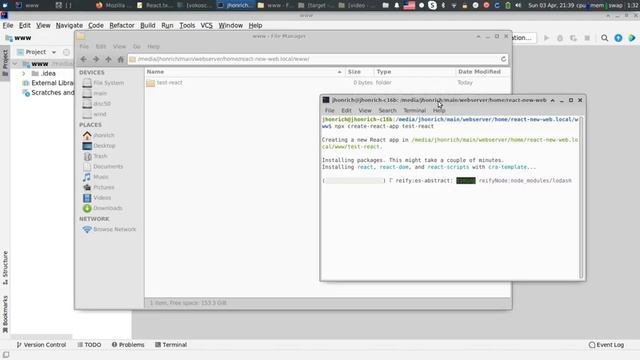Image resolution: width=640 pixels, height=360 pixels.
Task: Open the Project side tool tab
Action: (x=5, y=62)
